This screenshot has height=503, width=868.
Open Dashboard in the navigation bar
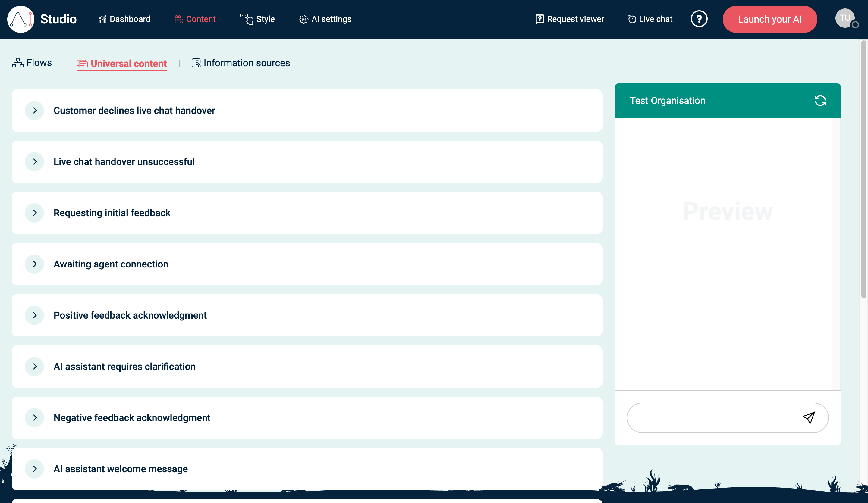[x=124, y=19]
